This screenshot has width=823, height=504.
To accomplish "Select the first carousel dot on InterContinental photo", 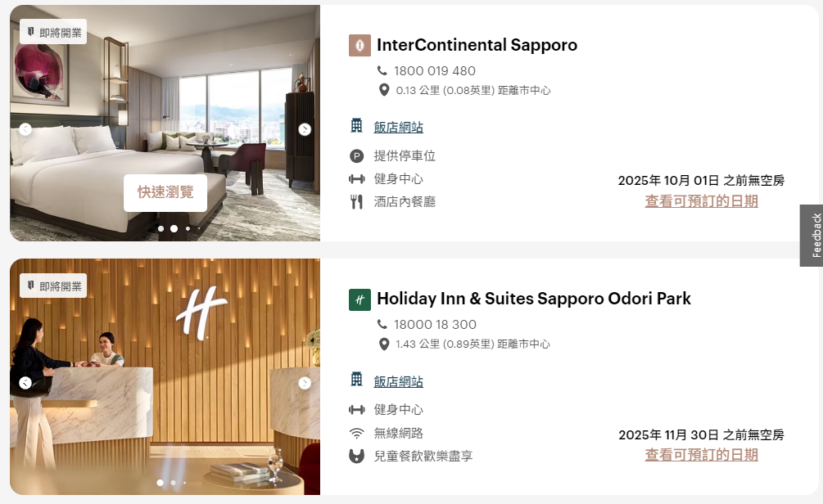I will [161, 228].
